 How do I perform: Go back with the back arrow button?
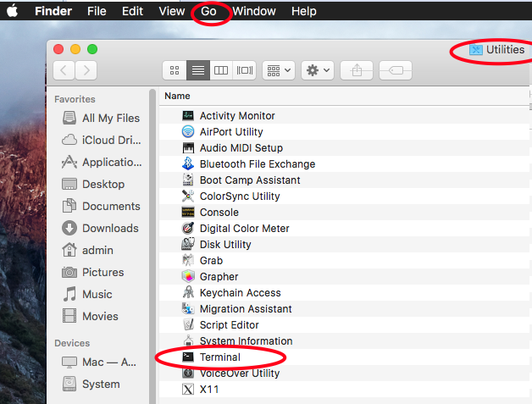tap(64, 70)
